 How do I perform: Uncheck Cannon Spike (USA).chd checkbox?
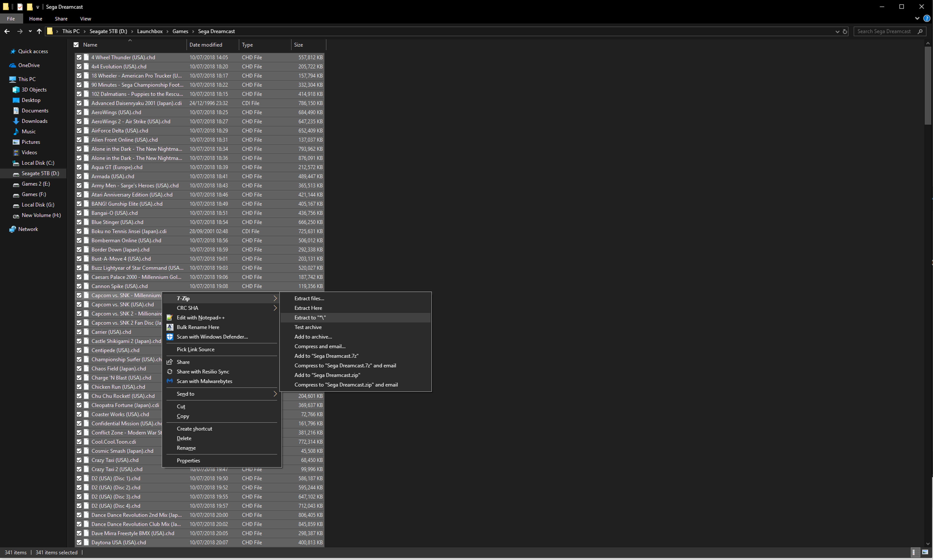click(79, 286)
